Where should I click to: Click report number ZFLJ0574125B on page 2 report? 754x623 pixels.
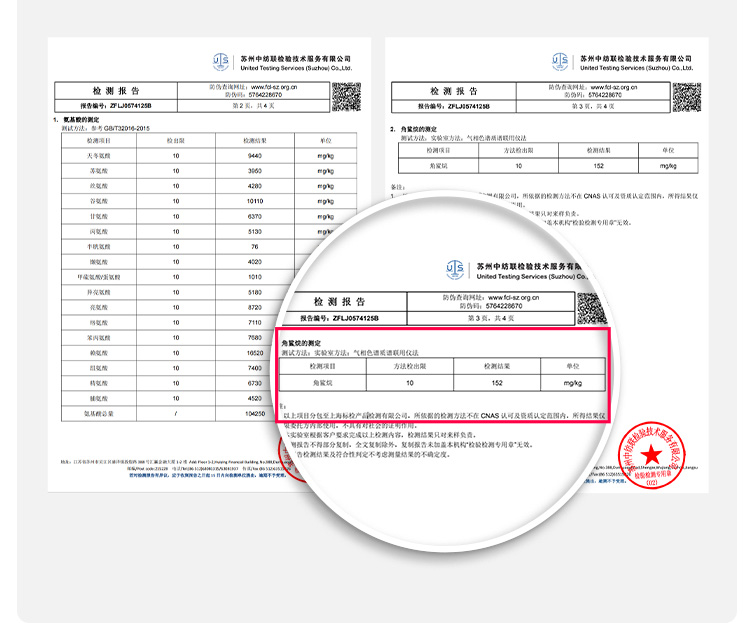click(131, 106)
